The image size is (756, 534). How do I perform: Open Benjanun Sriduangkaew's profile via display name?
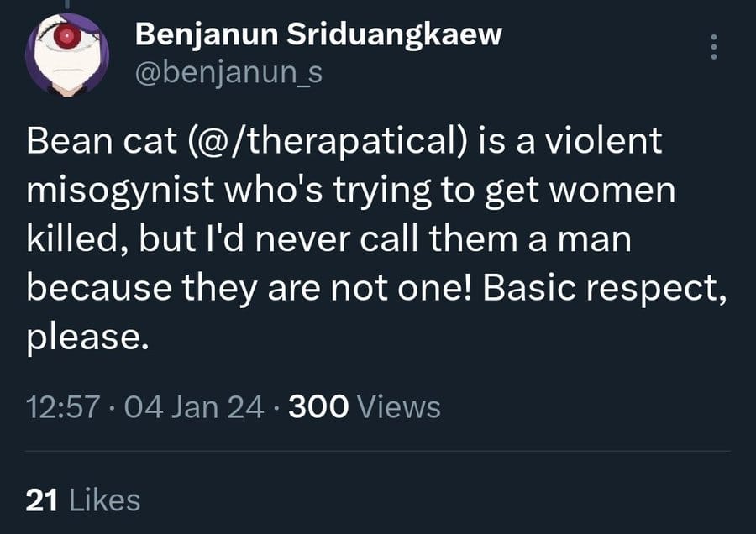(318, 34)
